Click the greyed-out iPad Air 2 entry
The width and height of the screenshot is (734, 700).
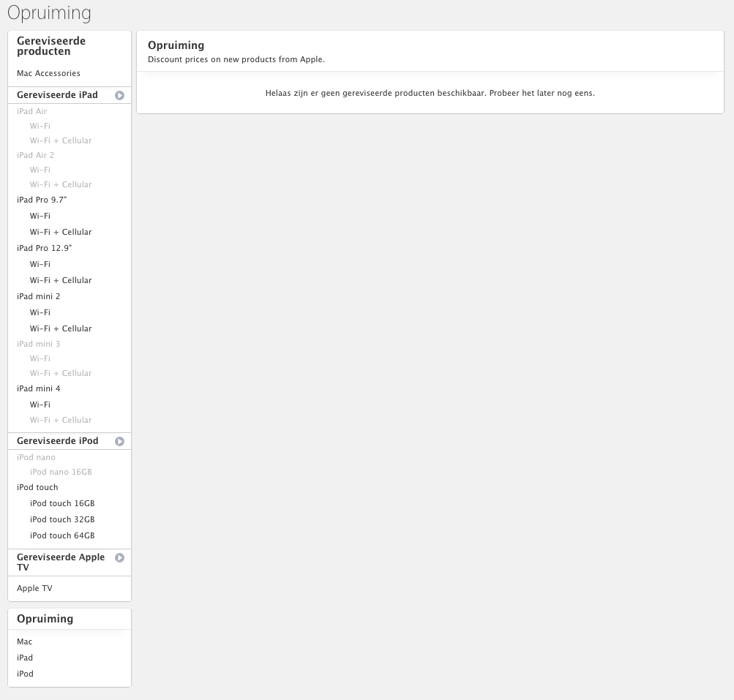pos(36,155)
